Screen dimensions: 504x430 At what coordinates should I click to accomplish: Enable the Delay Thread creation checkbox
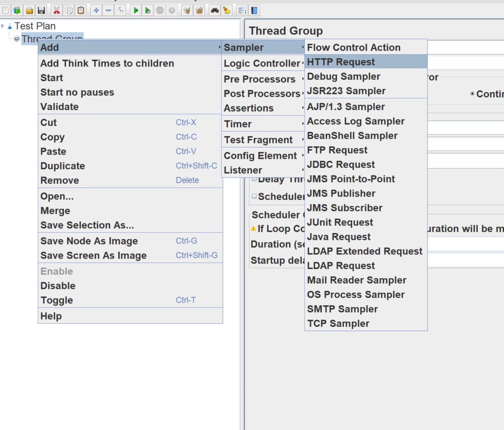coord(254,179)
